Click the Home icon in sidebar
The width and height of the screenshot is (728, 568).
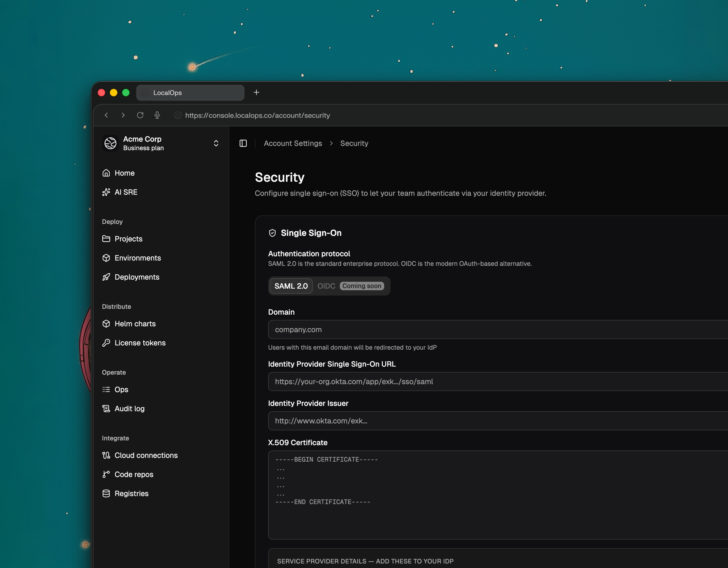click(x=106, y=173)
